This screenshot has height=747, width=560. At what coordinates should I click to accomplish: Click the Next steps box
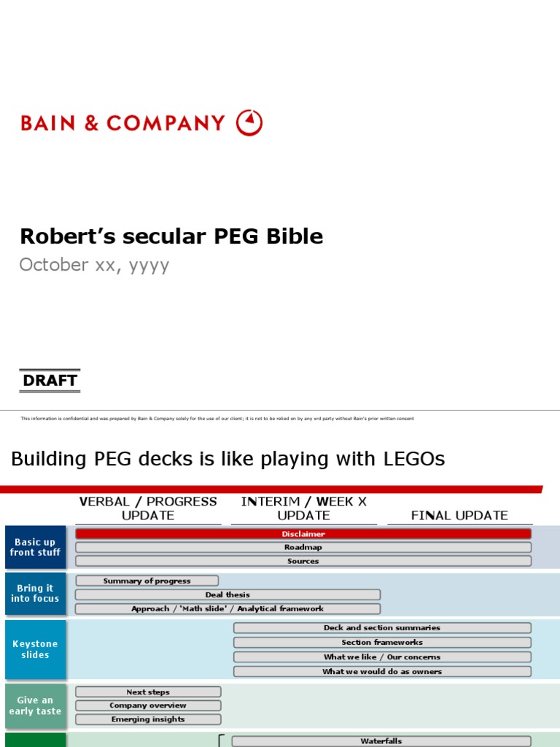coord(148,692)
